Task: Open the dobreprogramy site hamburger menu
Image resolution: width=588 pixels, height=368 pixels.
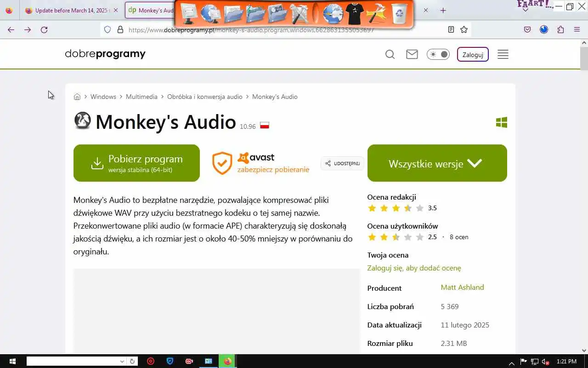Action: click(503, 54)
